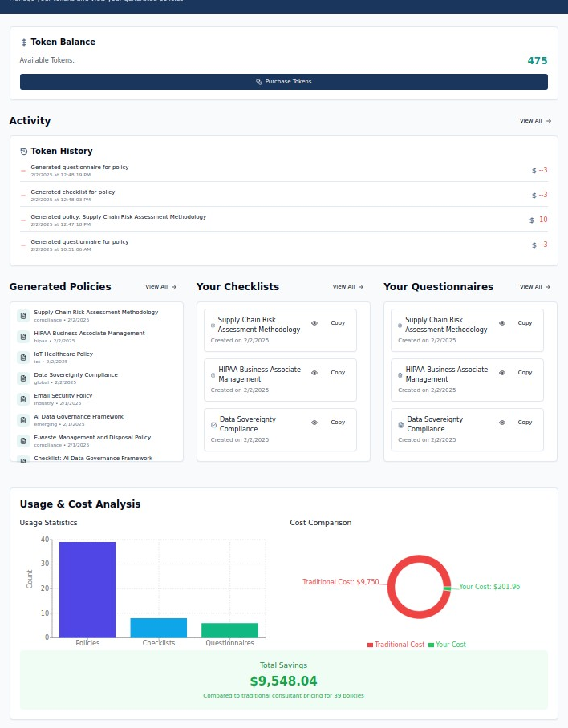568x728 pixels.
Task: Select the Generated checklist for policy history entry
Action: tap(284, 196)
